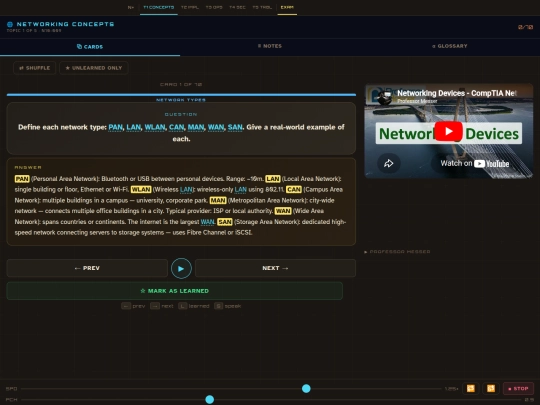Click the 'Card 1 of 70' label
This screenshot has height=405, width=540.
point(181,84)
